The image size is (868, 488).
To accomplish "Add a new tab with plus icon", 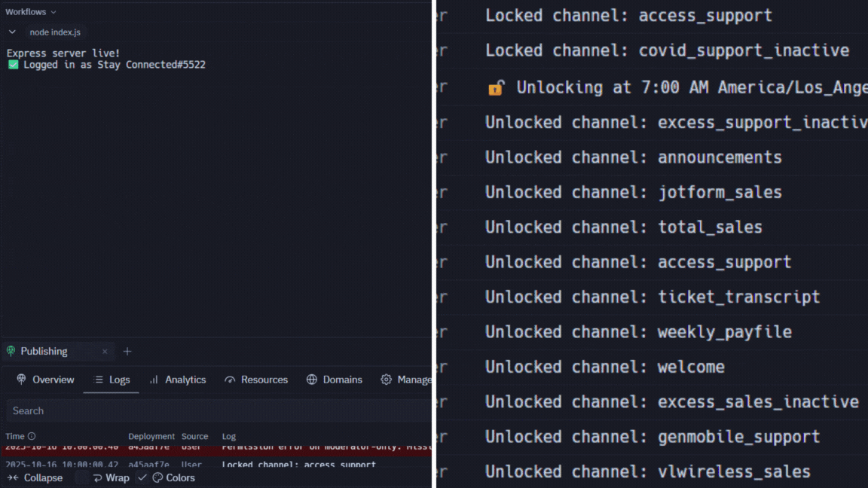I will pyautogui.click(x=127, y=352).
